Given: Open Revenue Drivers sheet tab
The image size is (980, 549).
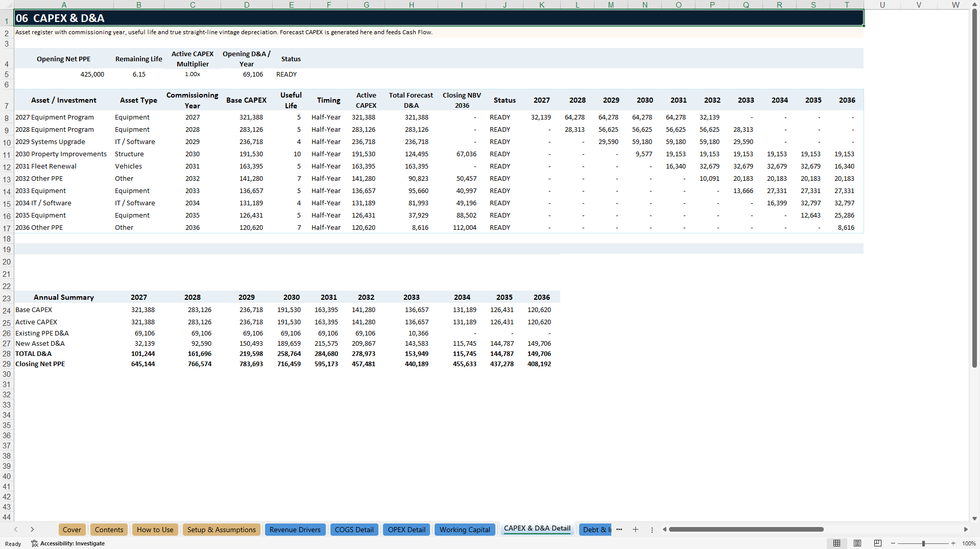Looking at the screenshot, I should 295,530.
